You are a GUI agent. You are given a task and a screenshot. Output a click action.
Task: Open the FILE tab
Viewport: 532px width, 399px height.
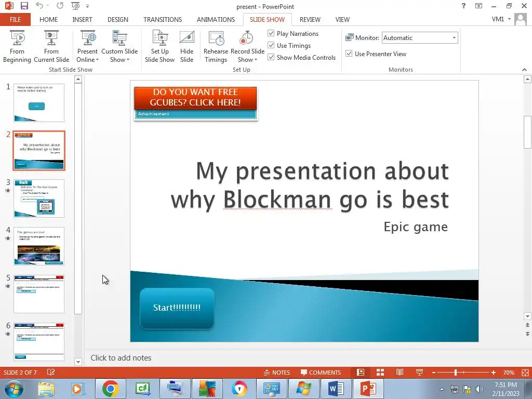[15, 19]
